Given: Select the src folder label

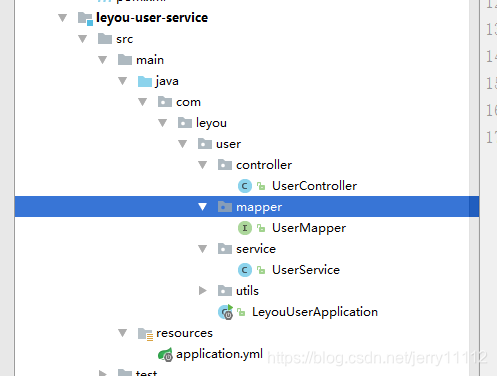Looking at the screenshot, I should coord(124,39).
